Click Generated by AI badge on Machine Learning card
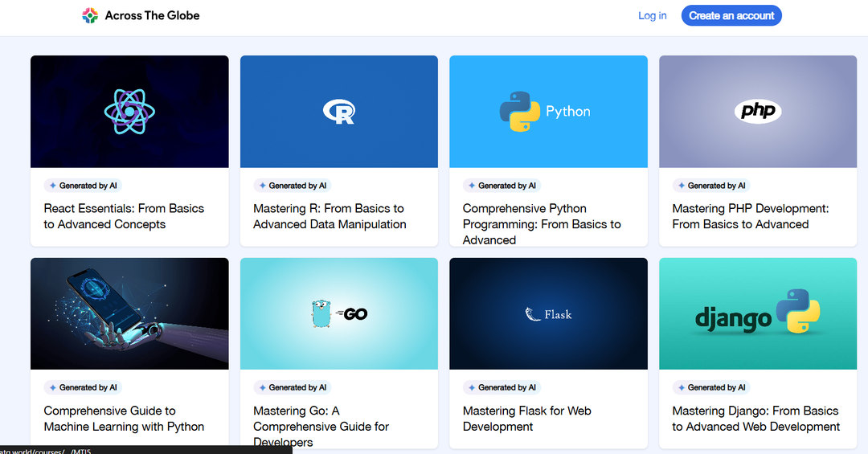 coord(83,387)
